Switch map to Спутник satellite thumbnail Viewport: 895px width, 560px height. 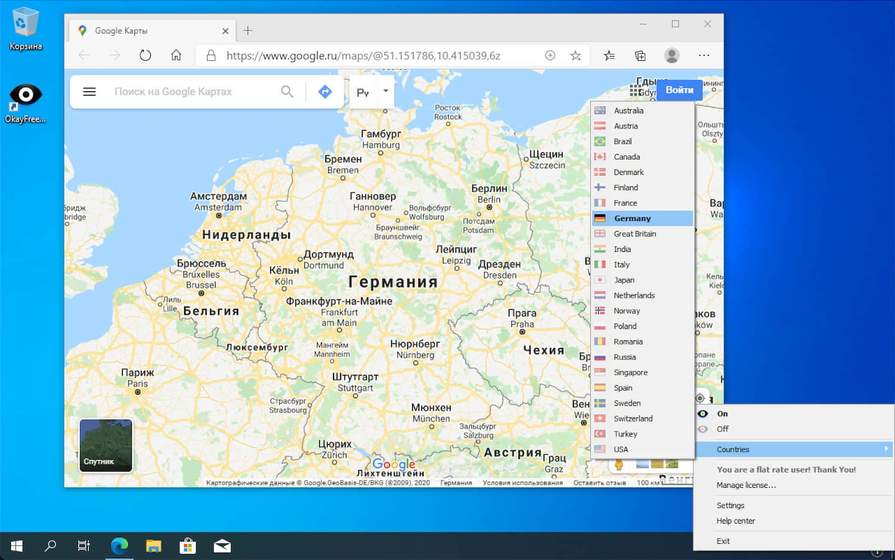click(x=106, y=446)
